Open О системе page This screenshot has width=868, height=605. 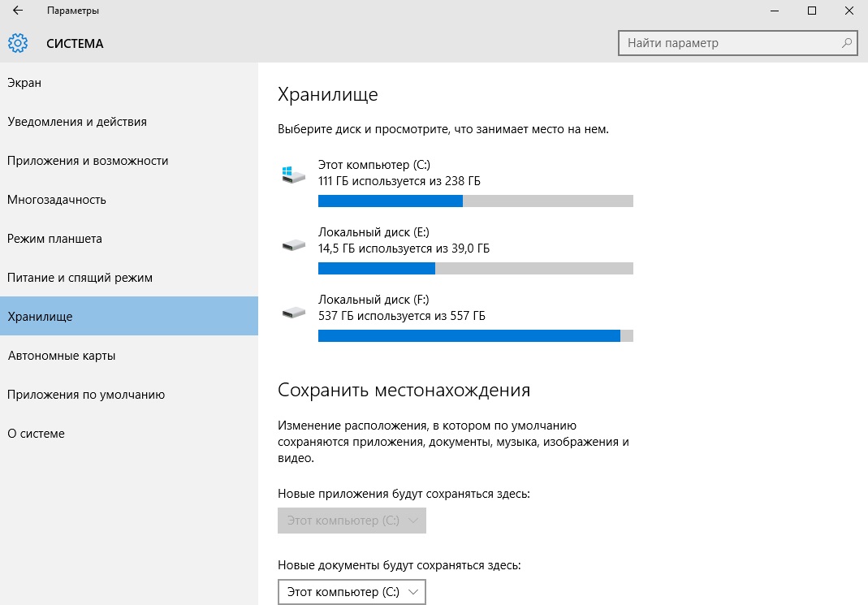[x=129, y=434]
